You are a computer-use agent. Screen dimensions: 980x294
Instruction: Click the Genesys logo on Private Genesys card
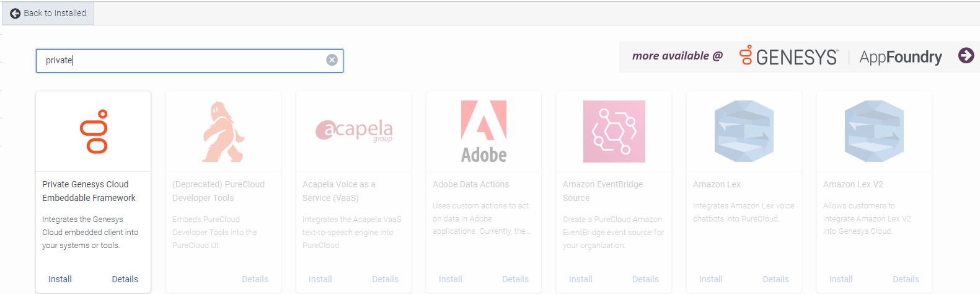[94, 131]
